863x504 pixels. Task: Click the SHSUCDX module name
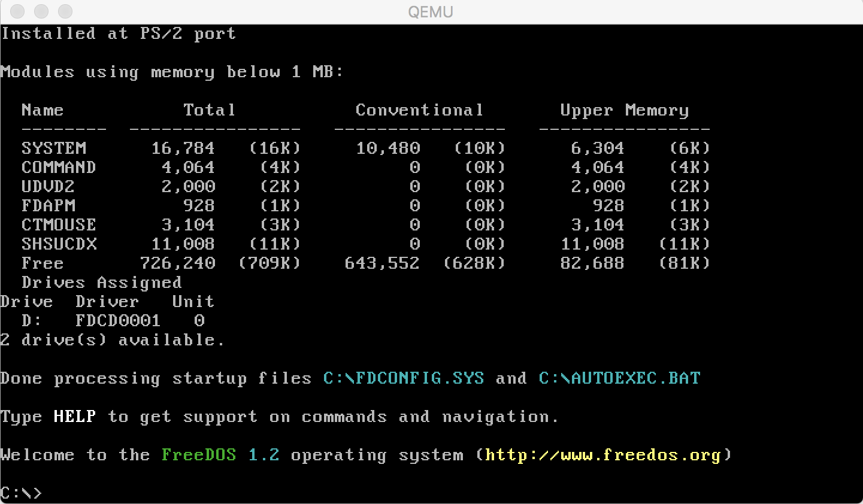(59, 244)
